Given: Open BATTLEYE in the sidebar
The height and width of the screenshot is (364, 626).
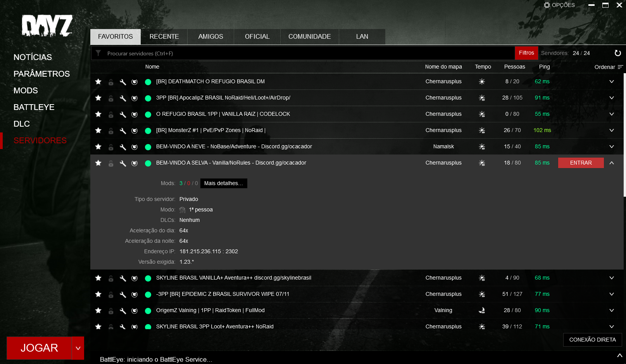Looking at the screenshot, I should tap(34, 107).
